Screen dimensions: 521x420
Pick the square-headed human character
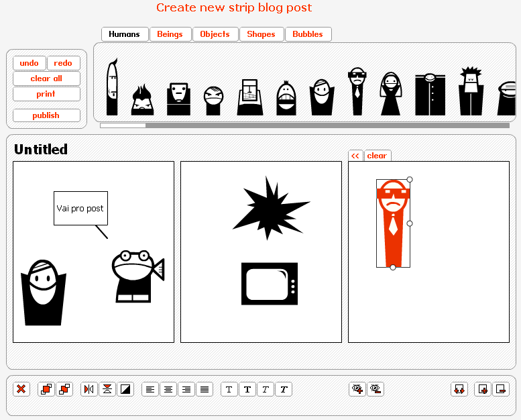179,99
